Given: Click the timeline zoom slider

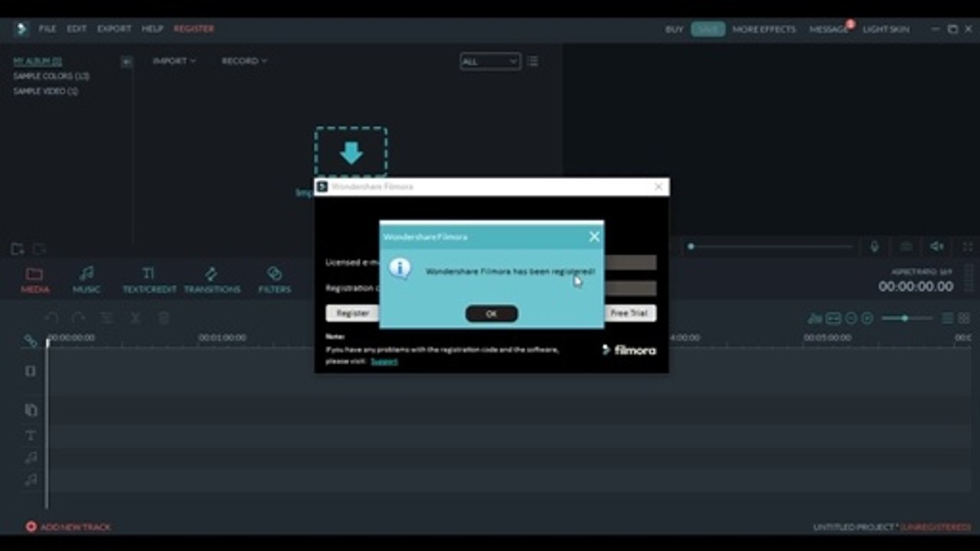Looking at the screenshot, I should click(x=907, y=318).
